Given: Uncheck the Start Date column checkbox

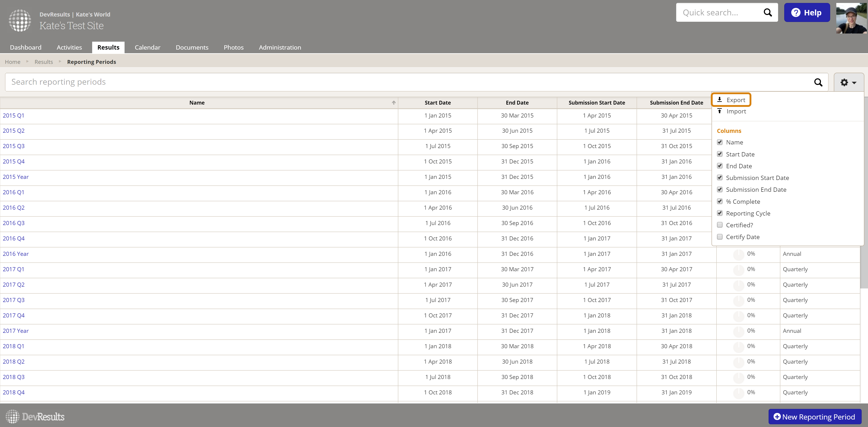Looking at the screenshot, I should point(720,154).
